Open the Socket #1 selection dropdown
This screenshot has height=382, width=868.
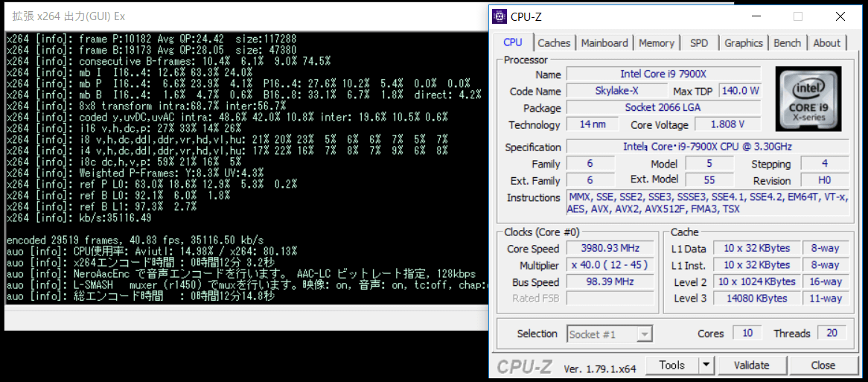[610, 334]
